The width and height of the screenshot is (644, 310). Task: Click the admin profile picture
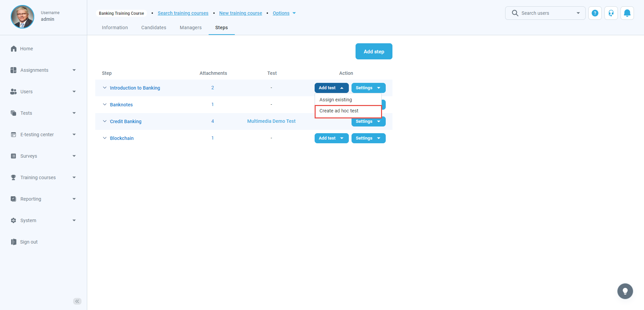click(x=22, y=17)
